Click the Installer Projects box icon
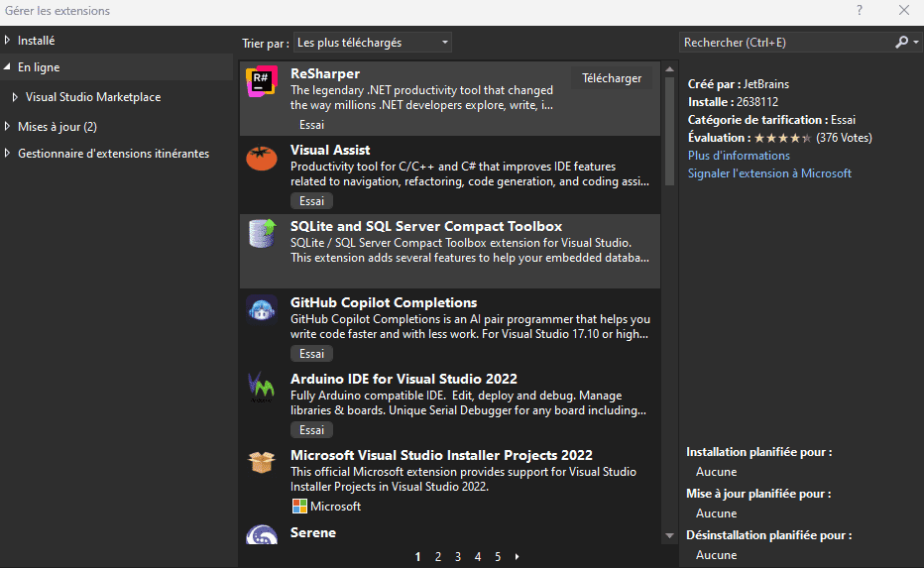 (262, 463)
